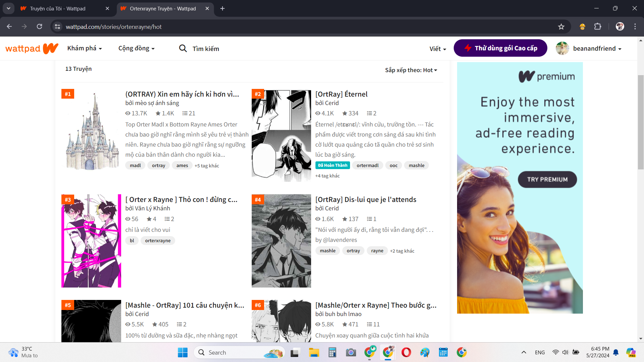Bookmark this page with the star icon

tap(561, 27)
